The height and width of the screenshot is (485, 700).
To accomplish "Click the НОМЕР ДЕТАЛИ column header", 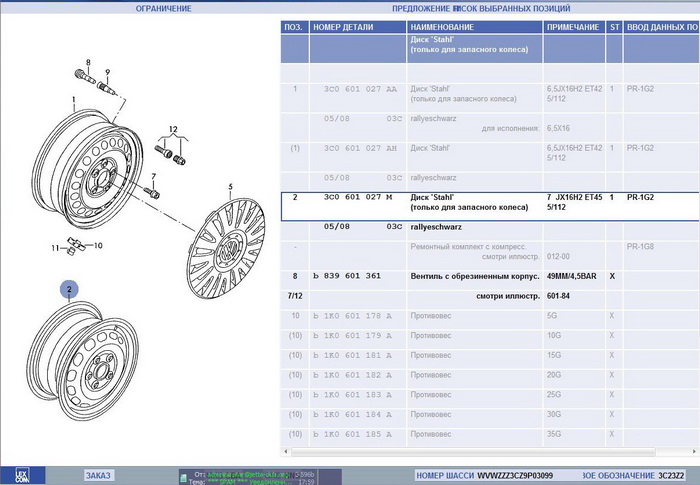I will pyautogui.click(x=358, y=27).
